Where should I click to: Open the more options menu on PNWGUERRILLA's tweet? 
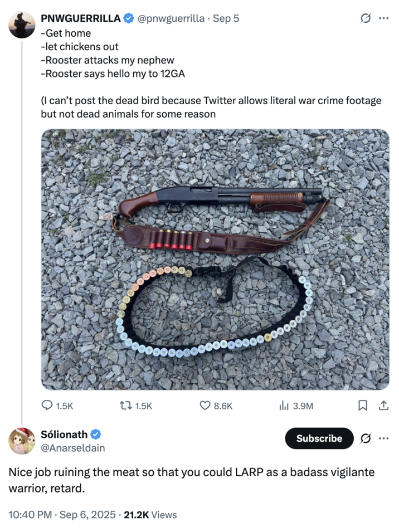click(383, 17)
